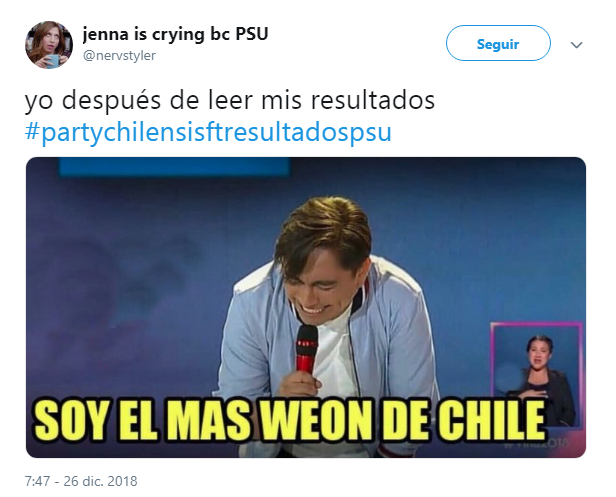The width and height of the screenshot is (616, 497).
Task: Open the #partychilensisftresultadospsu hashtag
Action: point(208,132)
